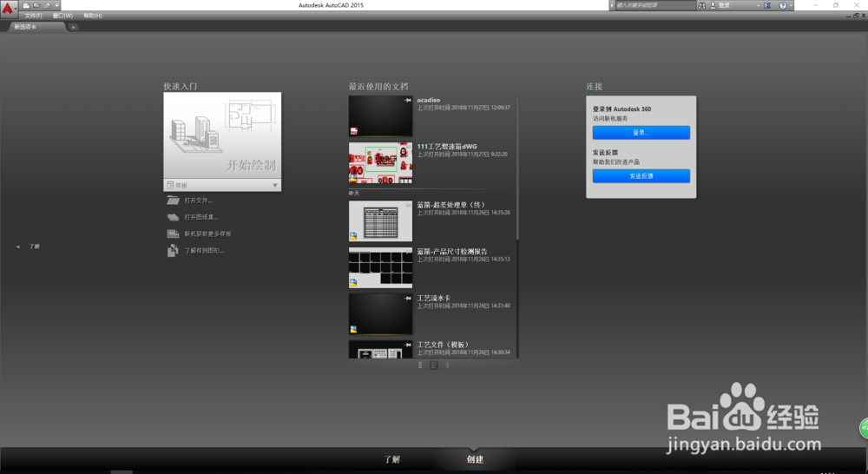Switch to the 创建 bottom tab

point(475,459)
